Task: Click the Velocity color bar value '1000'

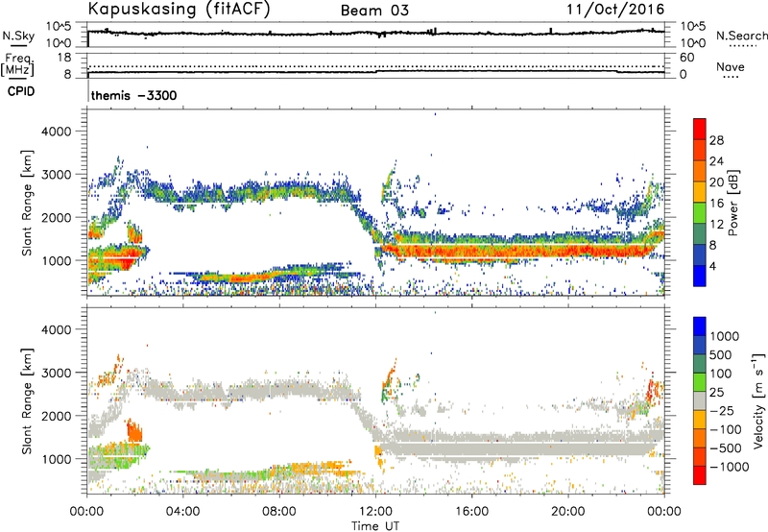Action: pyautogui.click(x=725, y=336)
